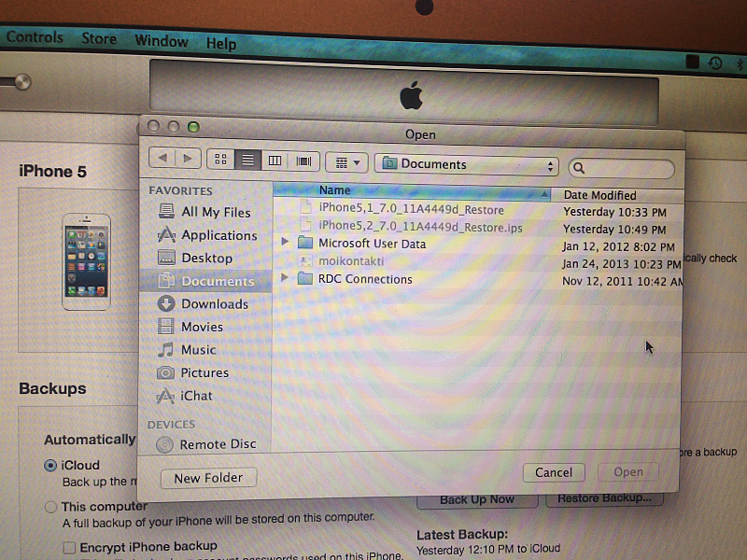Select iPhone5,1_7.0_11A4449d_Restore file
Viewport: 747px width, 560px height.
[x=411, y=209]
